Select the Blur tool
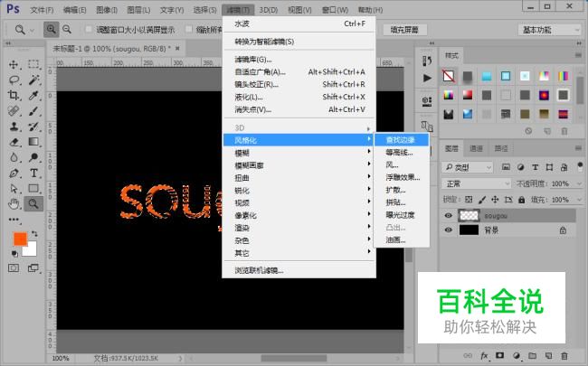Image resolution: width=588 pixels, height=366 pixels. click(x=14, y=157)
